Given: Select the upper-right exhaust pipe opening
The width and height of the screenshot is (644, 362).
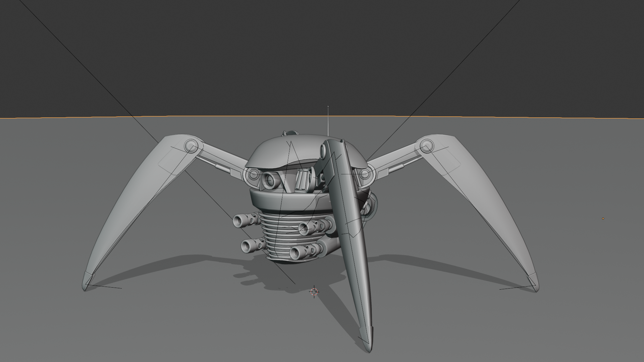Looking at the screenshot, I should coord(304,229).
